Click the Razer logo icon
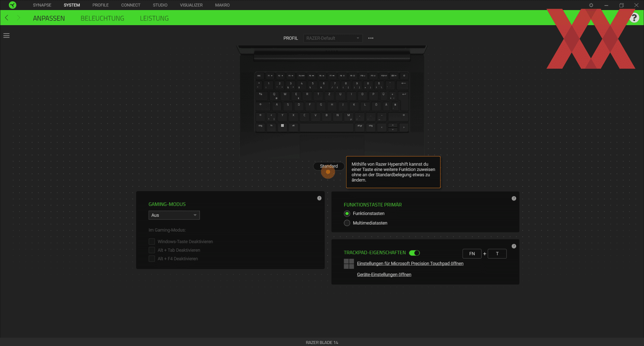Image resolution: width=644 pixels, height=346 pixels. pos(12,5)
